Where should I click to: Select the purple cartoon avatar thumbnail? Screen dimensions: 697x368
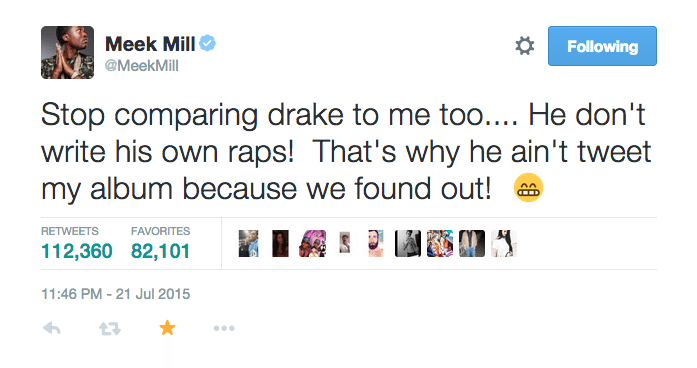tap(312, 244)
